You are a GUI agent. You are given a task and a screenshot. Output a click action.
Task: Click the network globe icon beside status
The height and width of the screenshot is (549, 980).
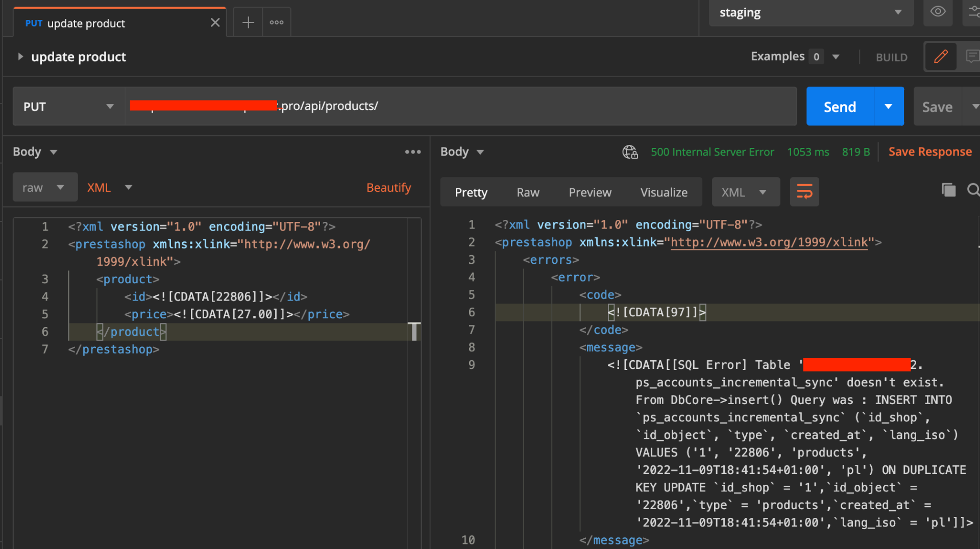pyautogui.click(x=630, y=152)
